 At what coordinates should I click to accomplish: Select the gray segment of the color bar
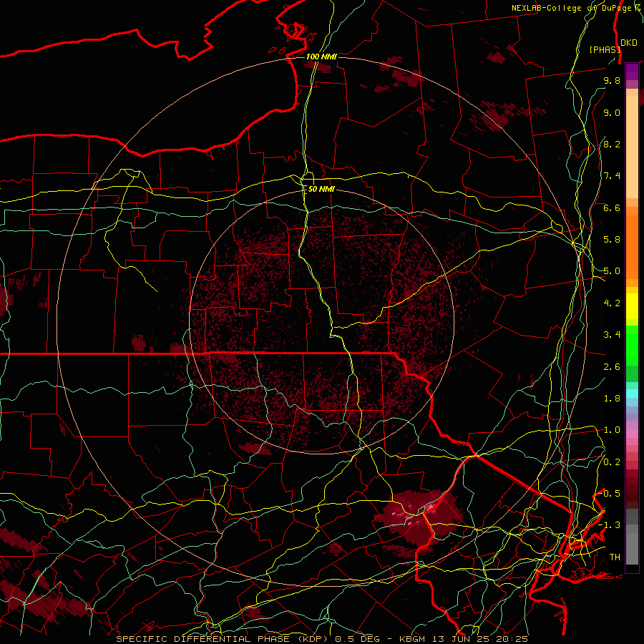coord(632,537)
